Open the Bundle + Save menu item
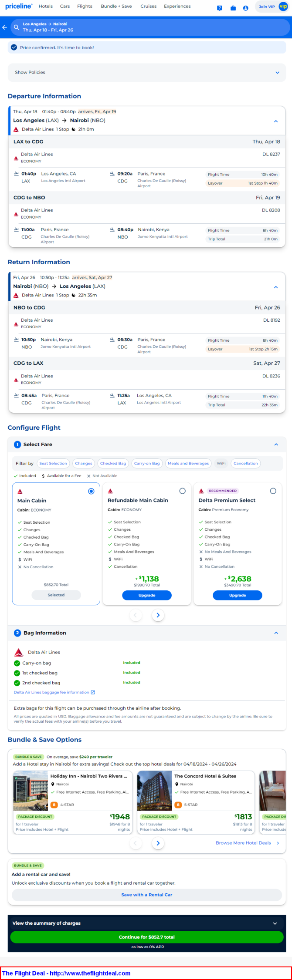The height and width of the screenshot is (980, 292). pos(116,7)
